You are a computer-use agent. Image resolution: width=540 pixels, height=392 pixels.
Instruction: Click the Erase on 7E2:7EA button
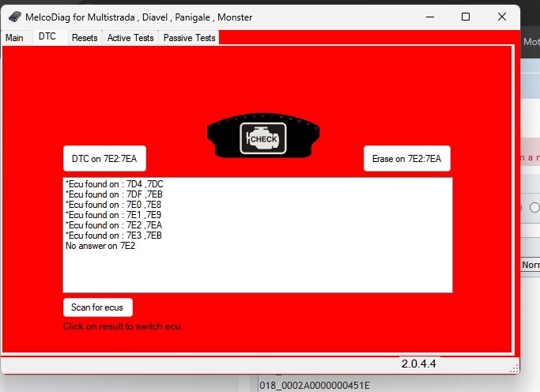406,159
